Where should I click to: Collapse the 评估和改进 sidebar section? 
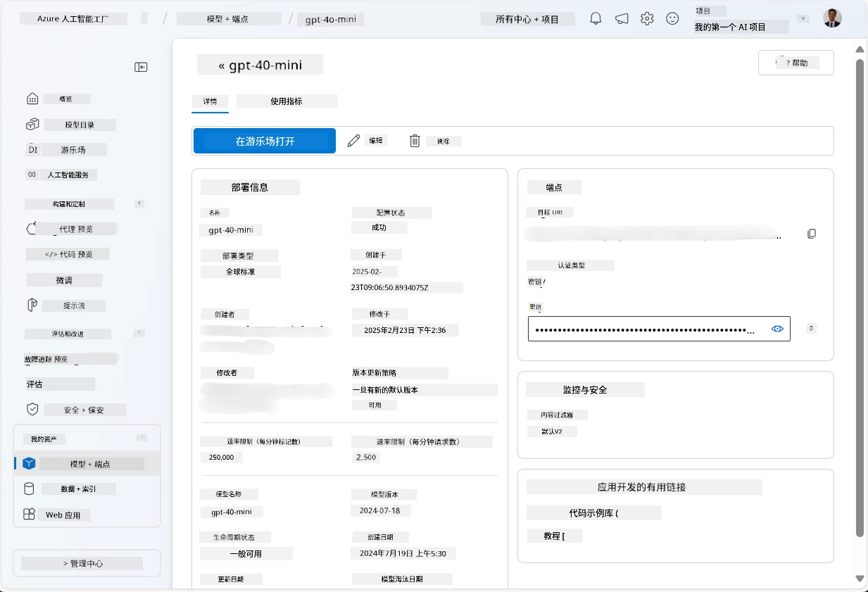[139, 333]
